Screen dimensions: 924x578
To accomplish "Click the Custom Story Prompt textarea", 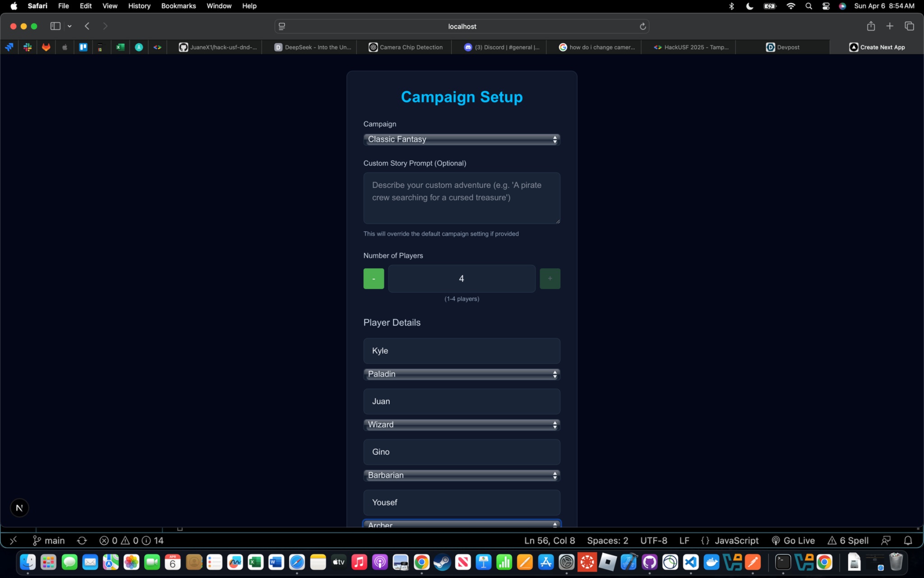I will (462, 198).
